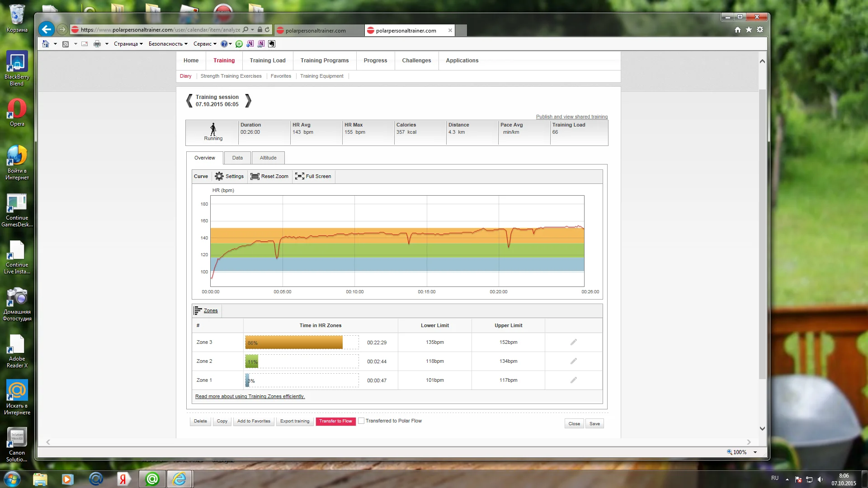Open the Безопасность dropdown menu
This screenshot has width=868, height=488.
(x=168, y=44)
